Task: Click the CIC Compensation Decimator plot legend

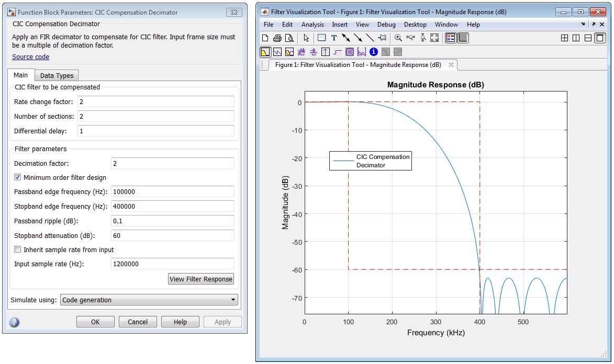Action: point(371,161)
